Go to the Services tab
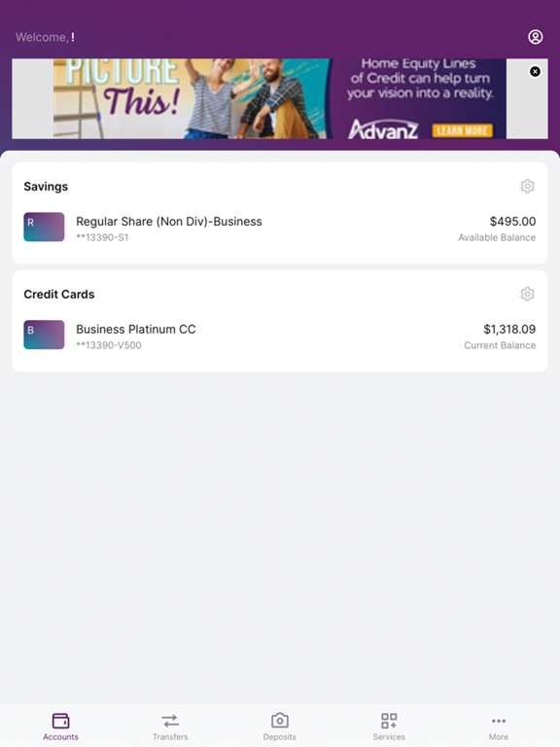The image size is (560, 747). coord(389,727)
